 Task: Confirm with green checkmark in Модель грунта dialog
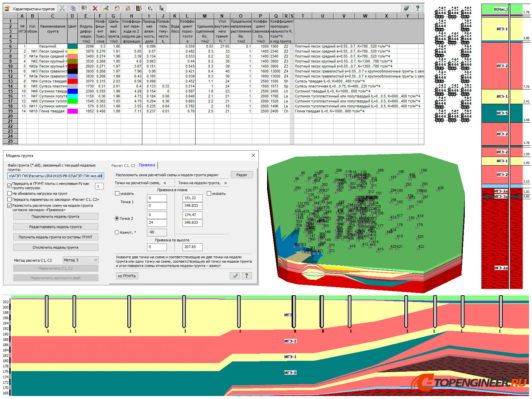click(235, 276)
